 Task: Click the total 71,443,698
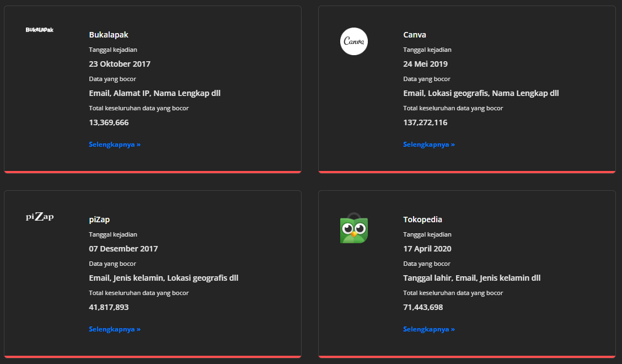click(423, 307)
